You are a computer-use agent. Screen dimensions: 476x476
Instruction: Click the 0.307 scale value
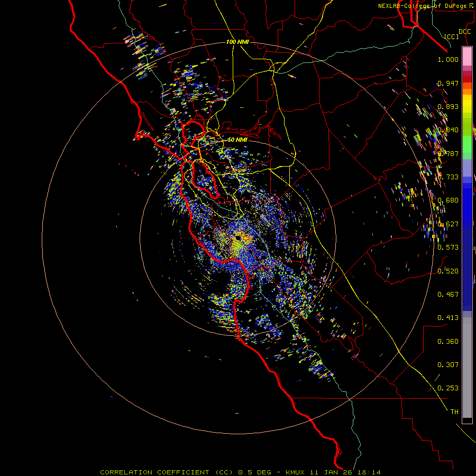[448, 365]
